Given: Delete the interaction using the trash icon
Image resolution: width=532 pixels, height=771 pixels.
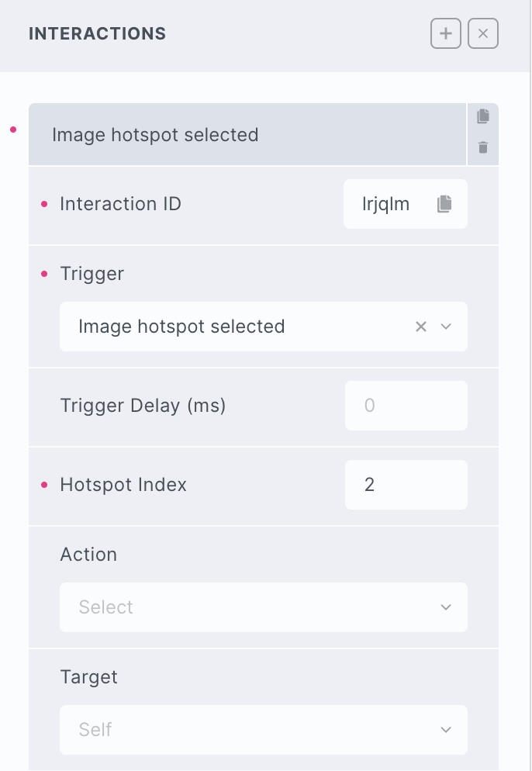Looking at the screenshot, I should click(x=483, y=147).
